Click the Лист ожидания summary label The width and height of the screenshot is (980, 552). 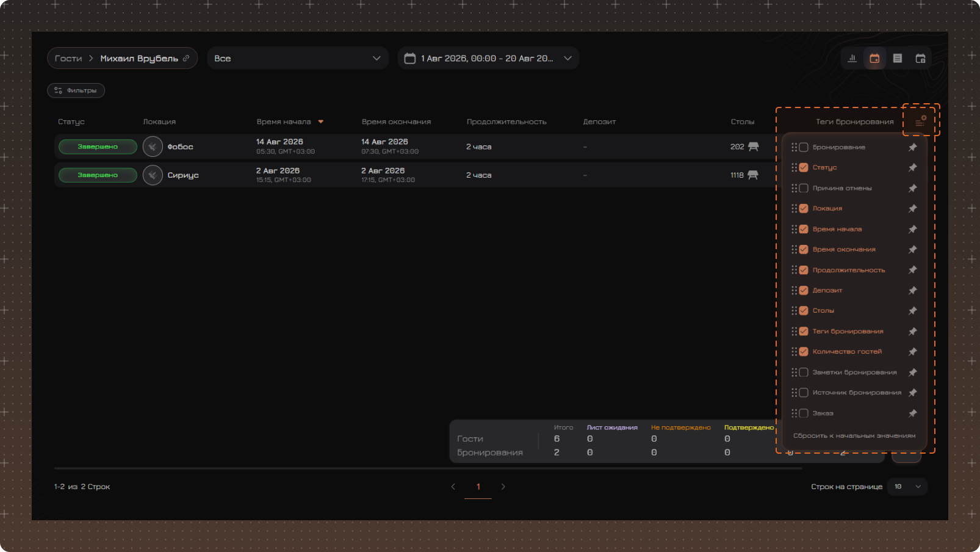tap(612, 427)
